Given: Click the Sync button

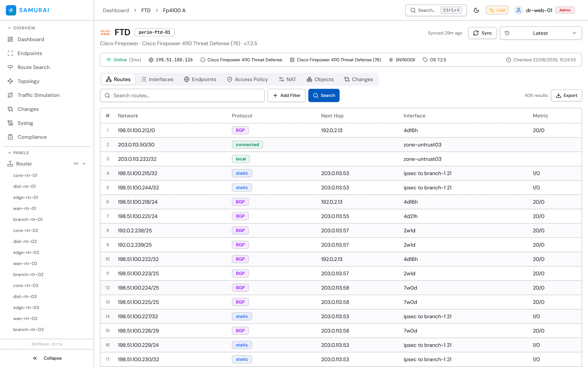Looking at the screenshot, I should pos(482,33).
